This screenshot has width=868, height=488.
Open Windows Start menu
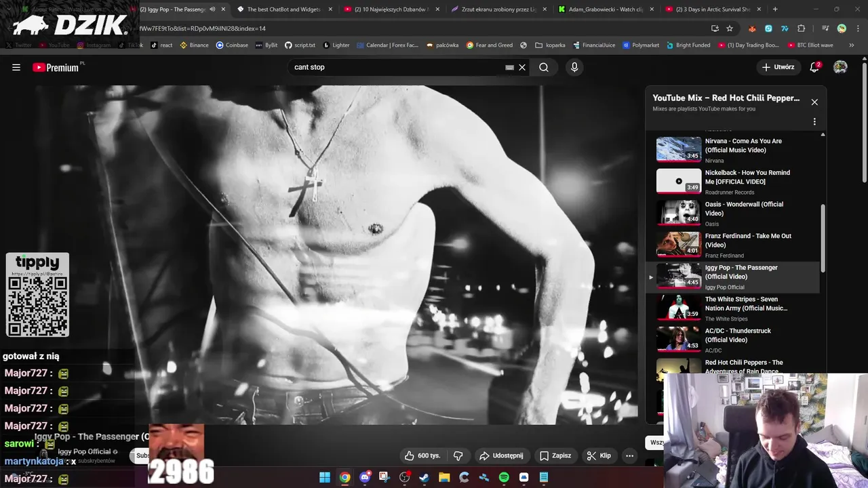(x=325, y=477)
